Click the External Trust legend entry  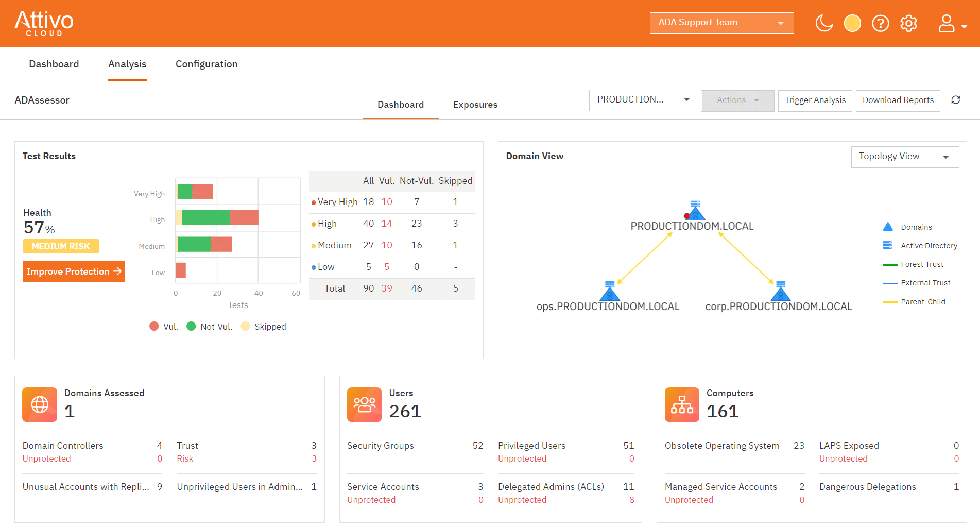tap(917, 283)
